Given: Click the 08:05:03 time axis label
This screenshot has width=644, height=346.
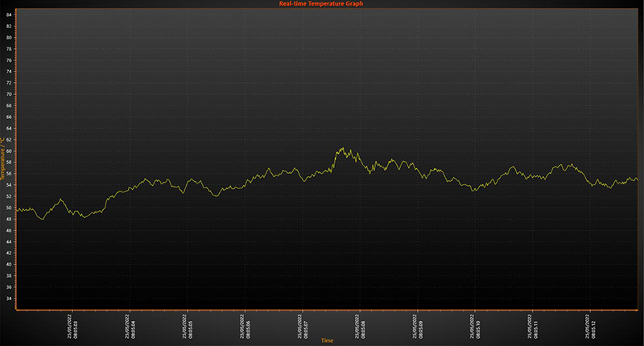Looking at the screenshot, I should tap(72, 327).
